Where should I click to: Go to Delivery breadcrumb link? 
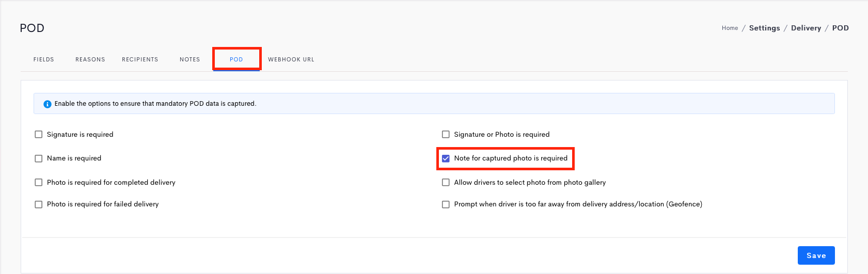[806, 28]
